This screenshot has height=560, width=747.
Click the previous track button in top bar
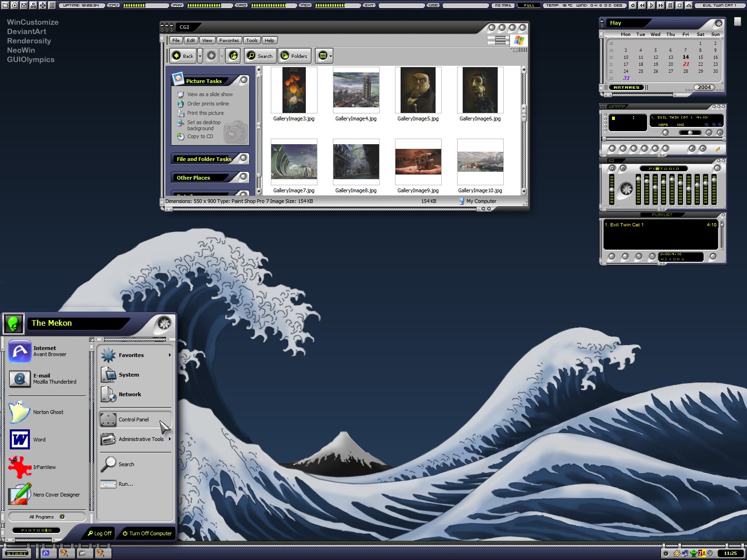tap(642, 5)
